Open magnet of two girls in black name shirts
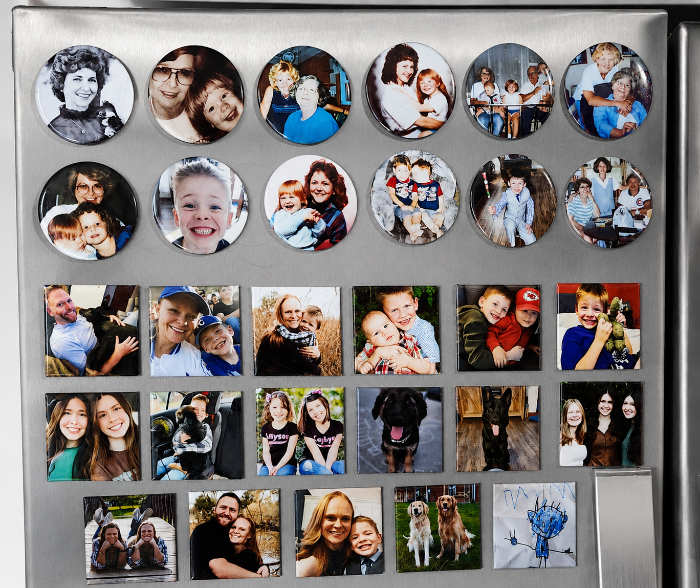 tap(300, 431)
